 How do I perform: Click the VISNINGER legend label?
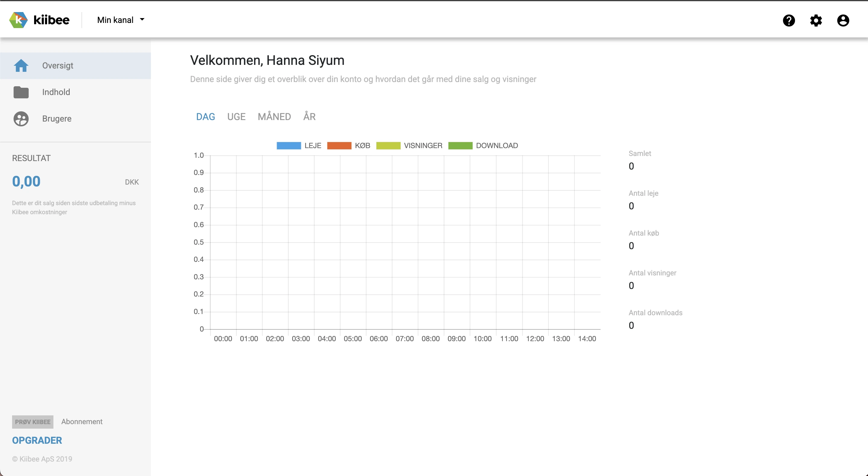pyautogui.click(x=423, y=145)
